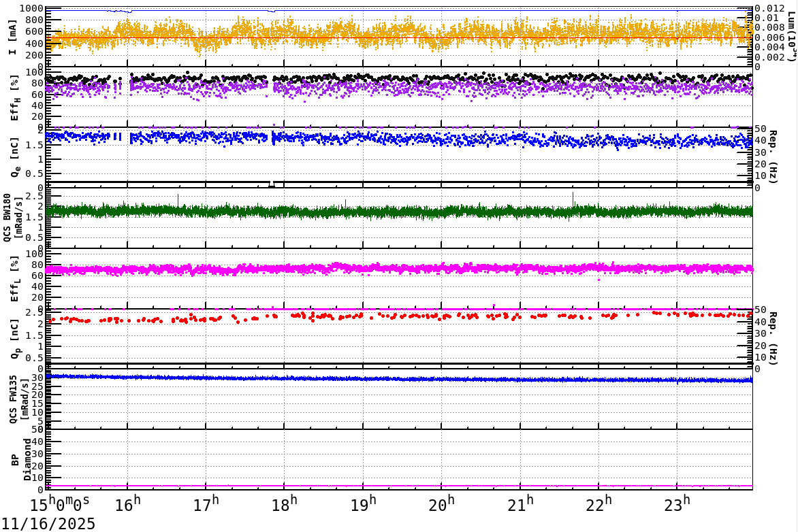Click the 18h time tick label
798x532 pixels.
(x=285, y=503)
